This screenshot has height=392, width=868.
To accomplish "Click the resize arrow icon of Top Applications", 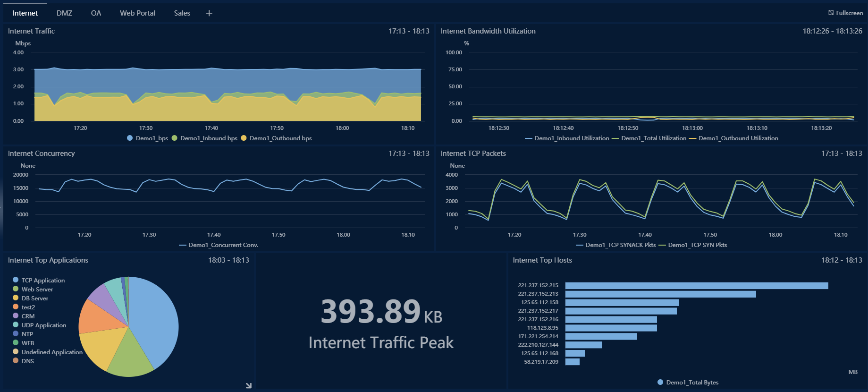I will click(249, 385).
